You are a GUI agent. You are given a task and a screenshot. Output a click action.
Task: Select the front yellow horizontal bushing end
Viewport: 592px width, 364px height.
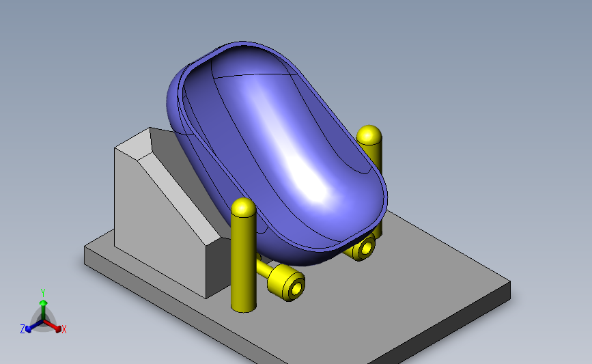click(x=287, y=283)
